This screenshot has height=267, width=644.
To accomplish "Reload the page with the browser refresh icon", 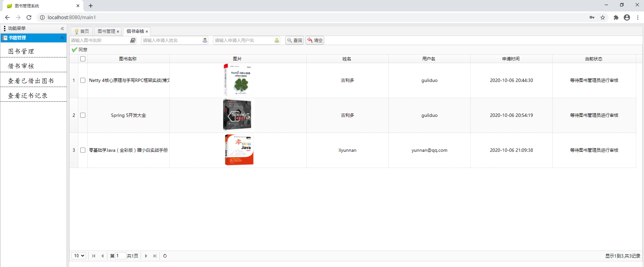I will point(29,17).
